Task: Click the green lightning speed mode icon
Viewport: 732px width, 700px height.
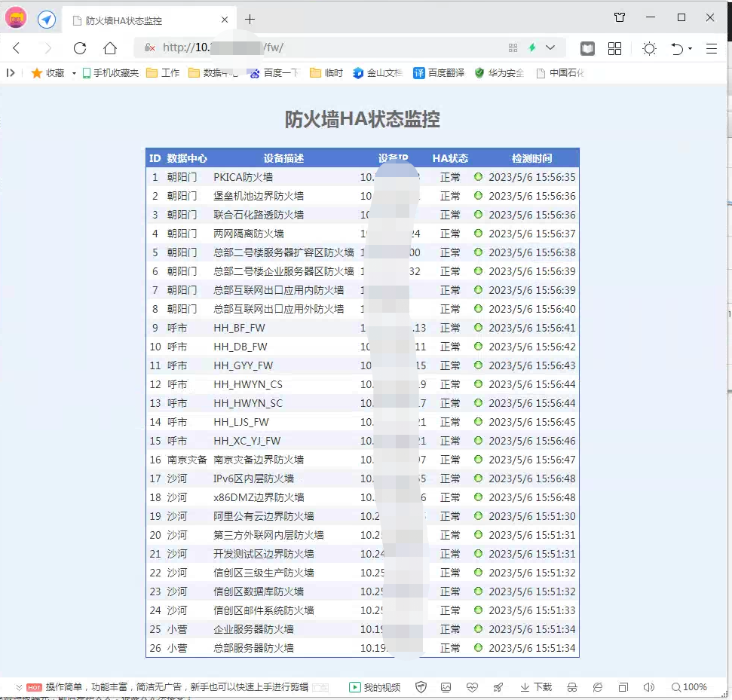Action: pyautogui.click(x=532, y=48)
